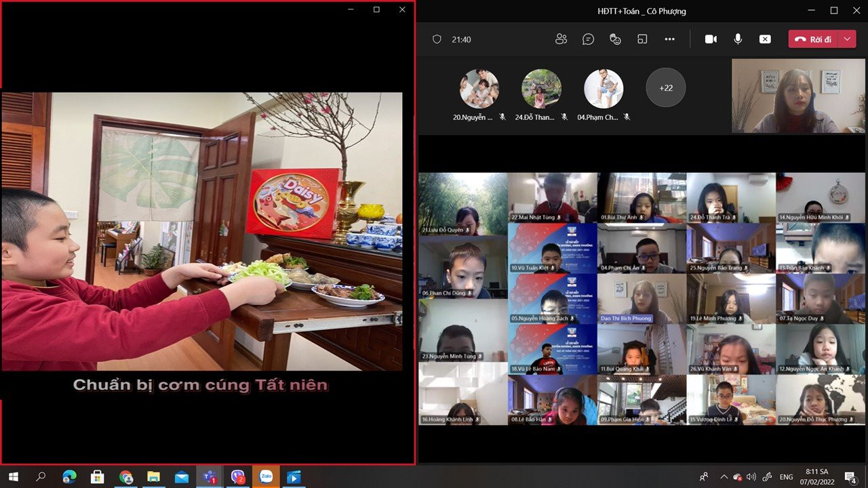868x488 pixels.
Task: Expand hidden system tray icons
Action: pos(724,477)
